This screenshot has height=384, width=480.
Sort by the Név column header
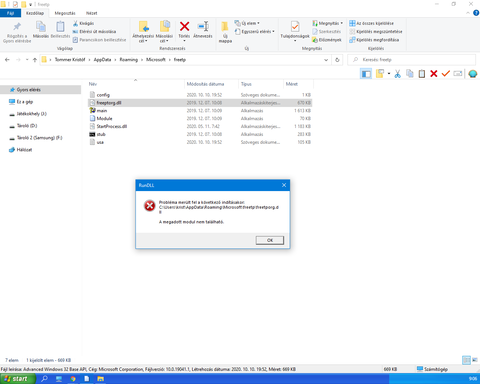point(136,84)
